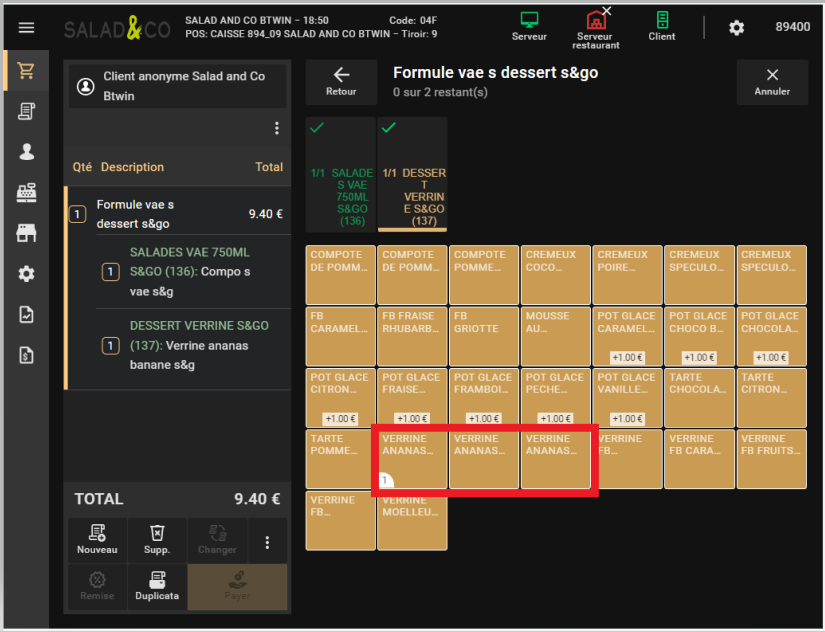Image resolution: width=825 pixels, height=632 pixels.
Task: Add FB CARAMEL dessert tile
Action: (x=341, y=336)
